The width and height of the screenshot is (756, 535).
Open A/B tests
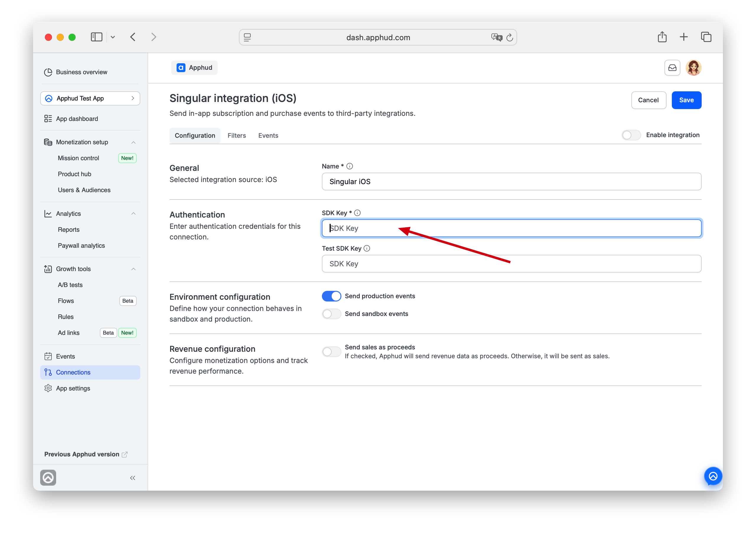coord(70,285)
